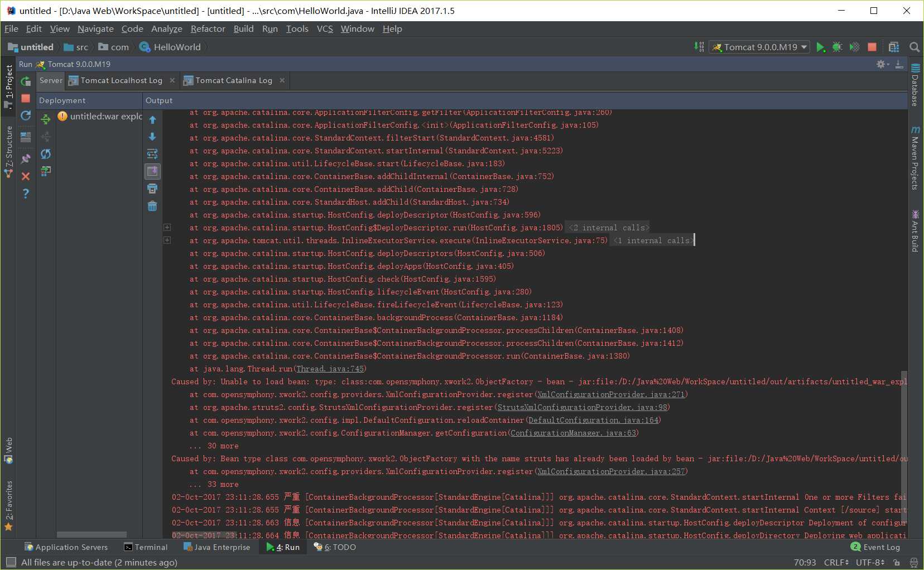Print the console output
Screen dimensions: 924x570
(x=152, y=189)
